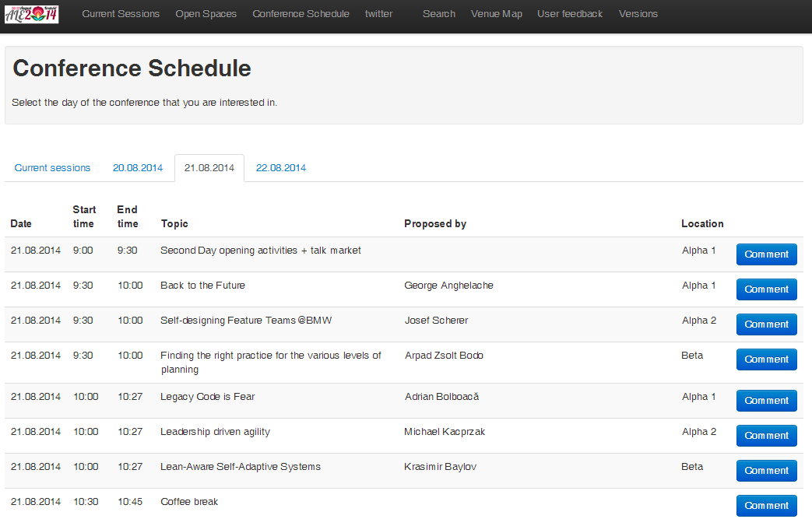This screenshot has height=519, width=812.
Task: Show the Venue Map
Action: coord(496,14)
